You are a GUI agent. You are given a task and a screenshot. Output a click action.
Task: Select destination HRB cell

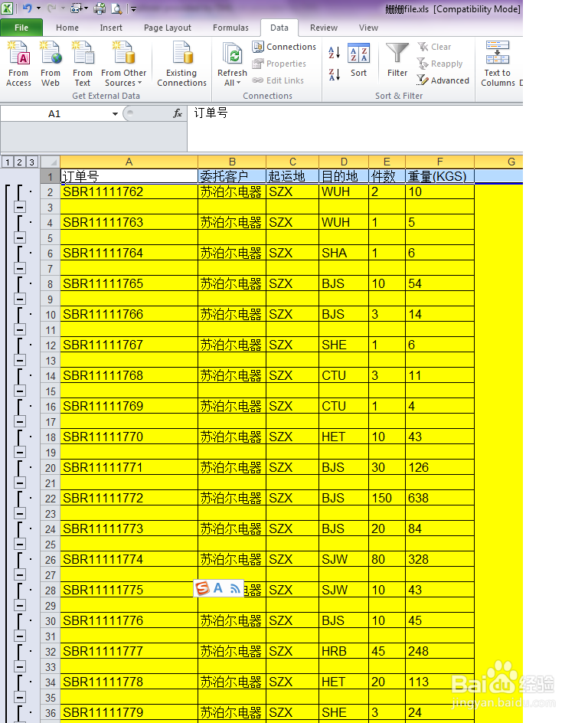coord(344,652)
